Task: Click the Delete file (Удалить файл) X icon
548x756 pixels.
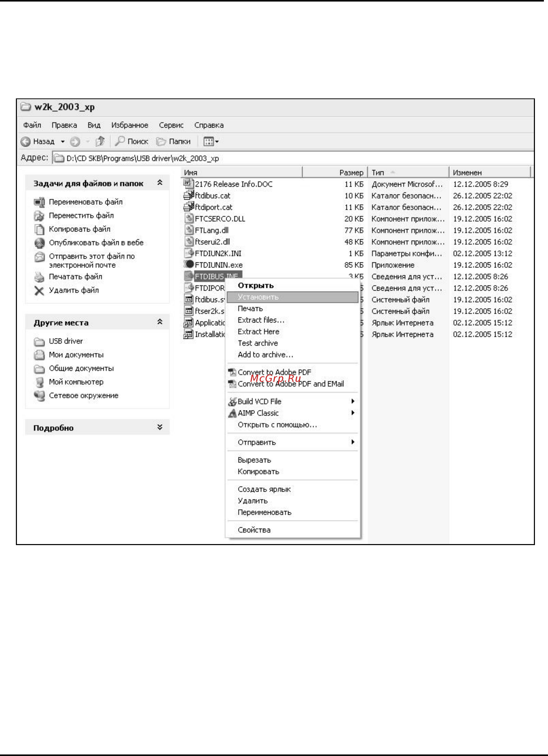Action: click(39, 291)
